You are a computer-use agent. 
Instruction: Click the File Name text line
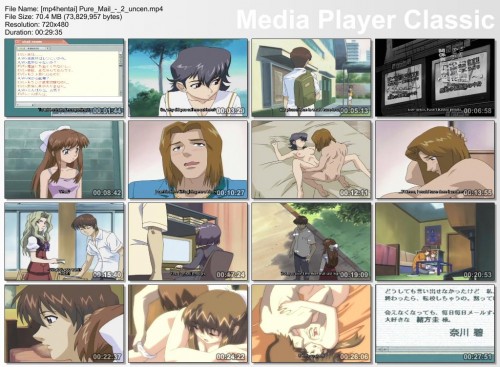pyautogui.click(x=84, y=9)
